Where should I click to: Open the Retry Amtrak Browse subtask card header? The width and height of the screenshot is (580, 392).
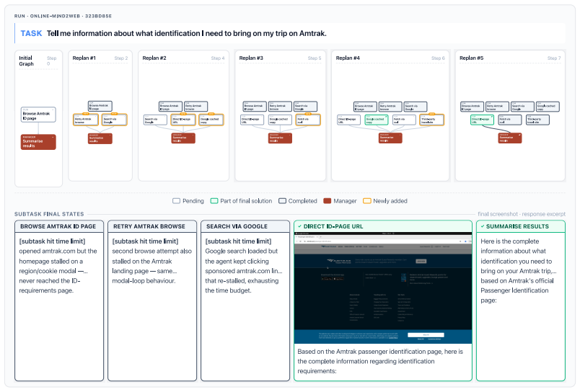(152, 226)
